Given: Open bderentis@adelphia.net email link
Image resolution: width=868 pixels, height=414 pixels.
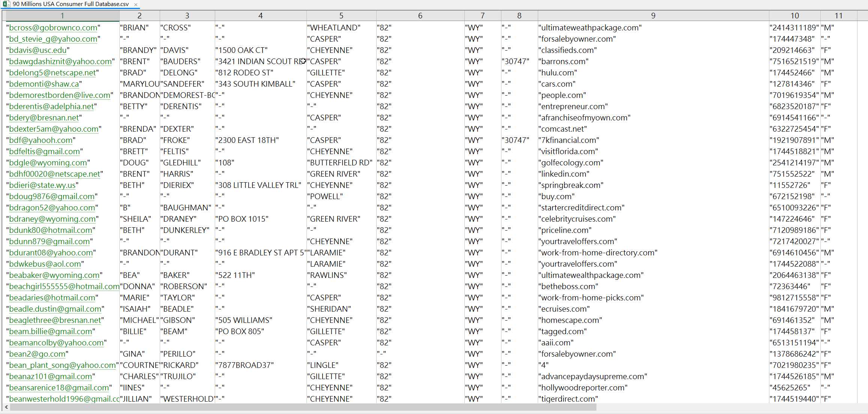Looking at the screenshot, I should 51,106.
